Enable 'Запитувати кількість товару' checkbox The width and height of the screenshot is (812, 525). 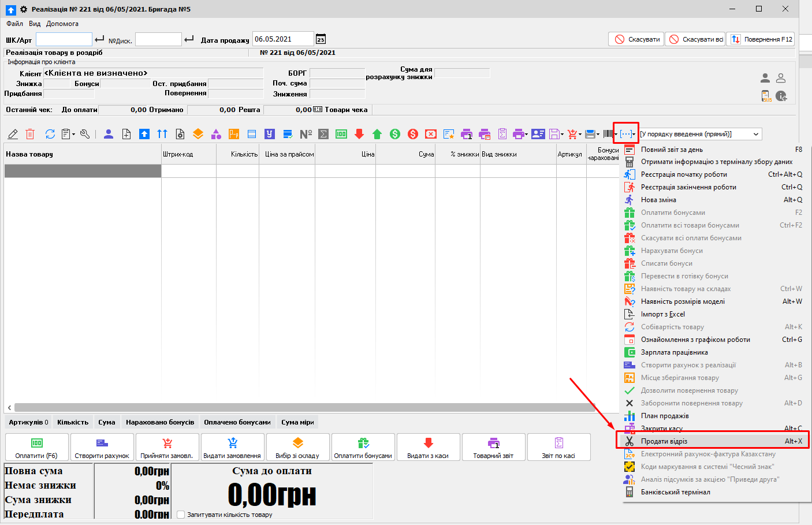pos(181,515)
